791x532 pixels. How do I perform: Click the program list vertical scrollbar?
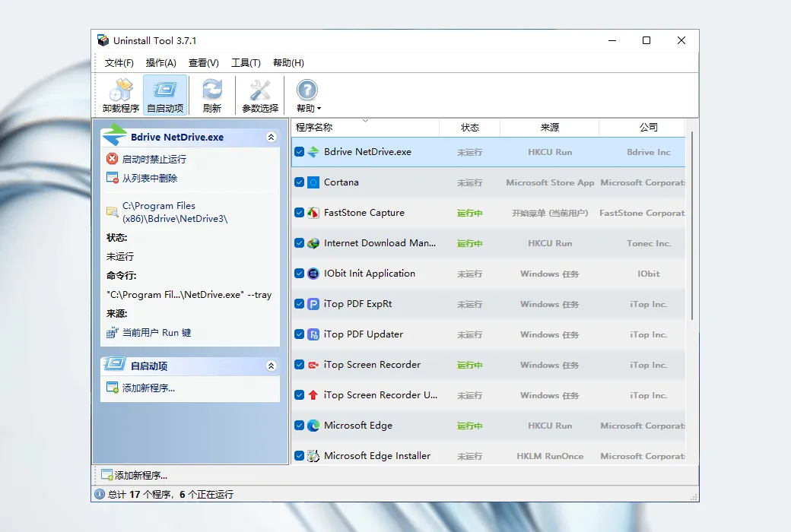[691, 226]
